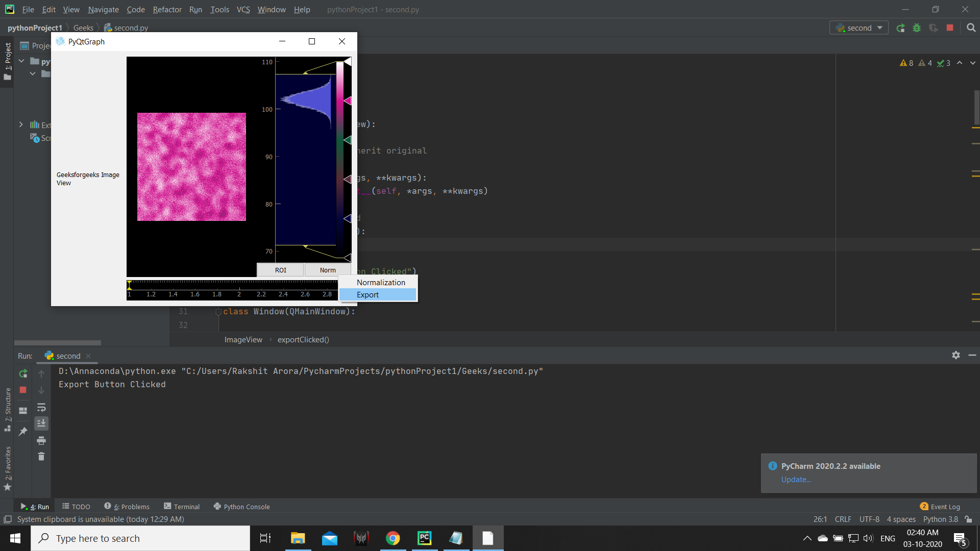This screenshot has height=551, width=980.
Task: Open the Event Log button
Action: (940, 507)
